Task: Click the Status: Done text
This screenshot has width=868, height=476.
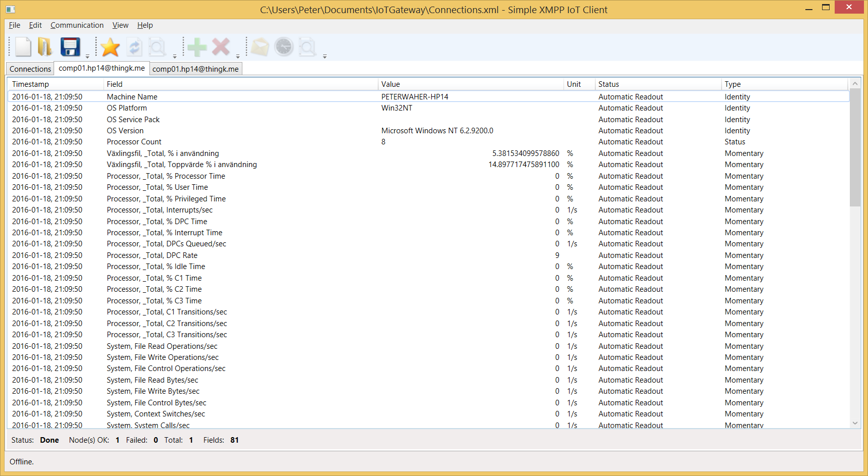Action: pos(35,440)
